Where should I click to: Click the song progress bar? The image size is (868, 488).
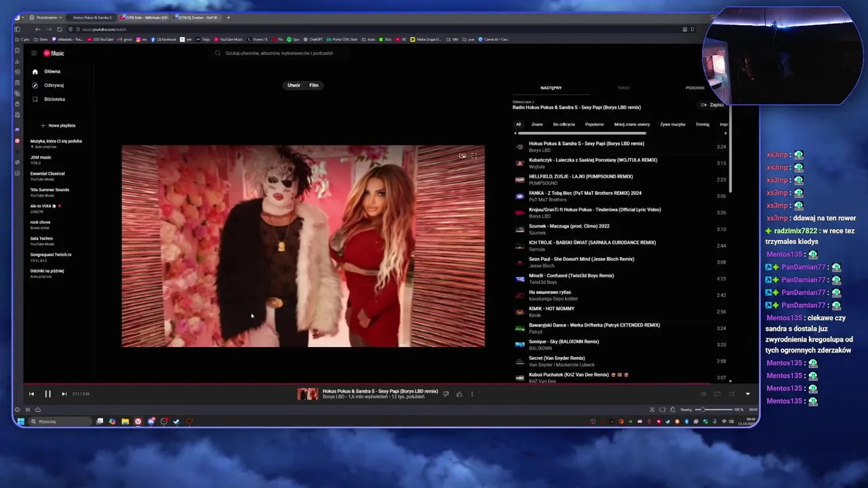pos(391,384)
